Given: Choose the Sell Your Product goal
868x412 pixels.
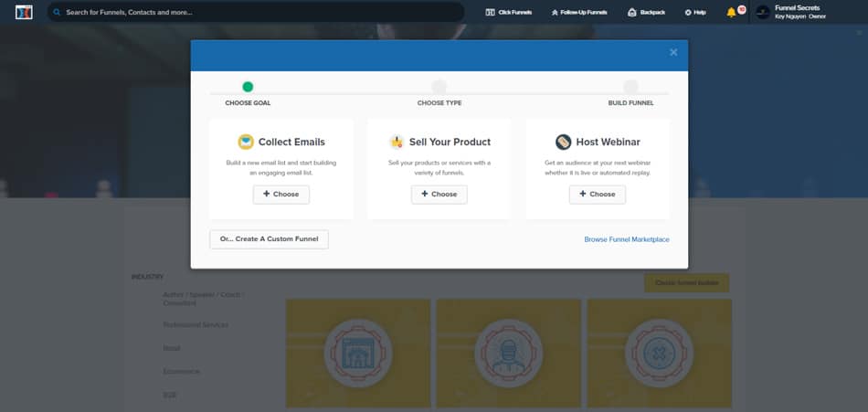Looking at the screenshot, I should point(439,195).
